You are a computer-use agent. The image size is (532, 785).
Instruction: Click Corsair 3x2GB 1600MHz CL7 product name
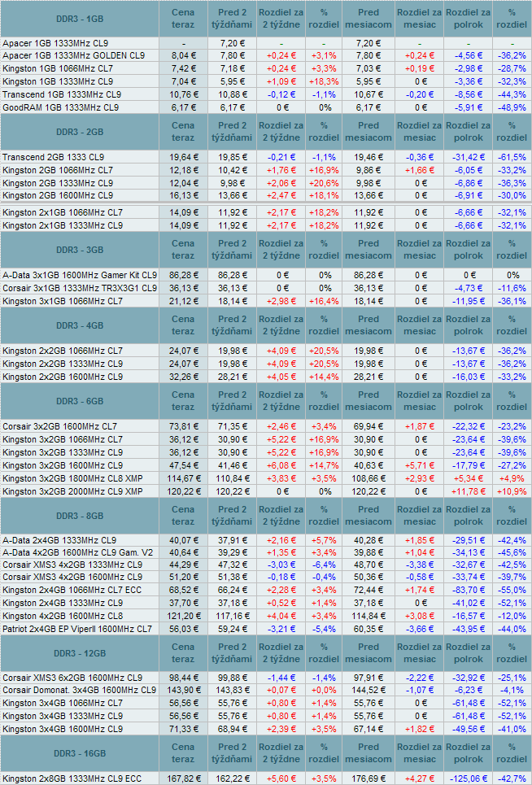coord(59,426)
